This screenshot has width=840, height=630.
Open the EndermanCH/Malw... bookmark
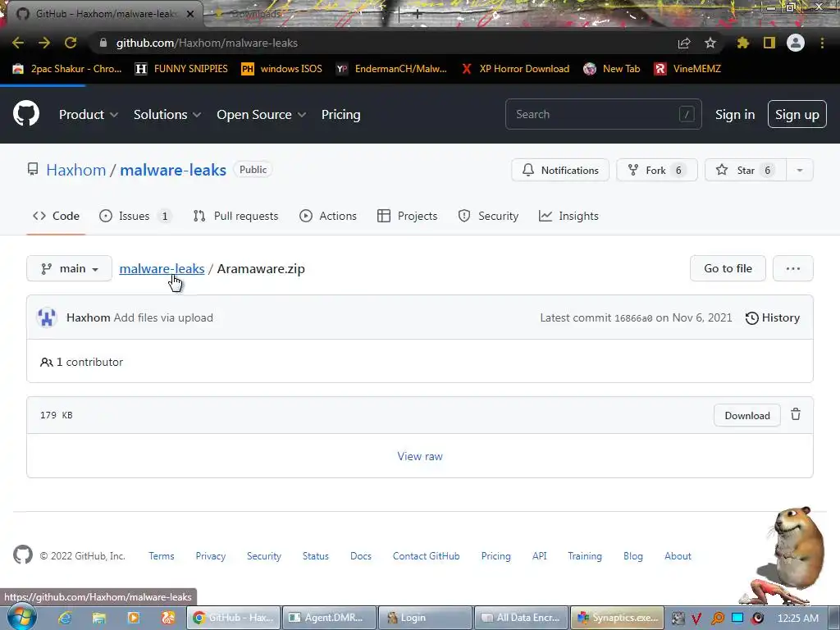pyautogui.click(x=391, y=69)
